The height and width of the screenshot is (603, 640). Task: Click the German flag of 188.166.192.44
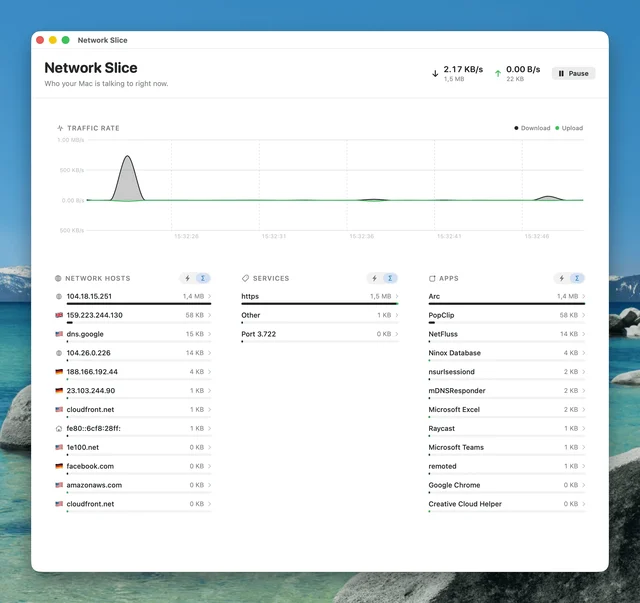[x=59, y=372]
